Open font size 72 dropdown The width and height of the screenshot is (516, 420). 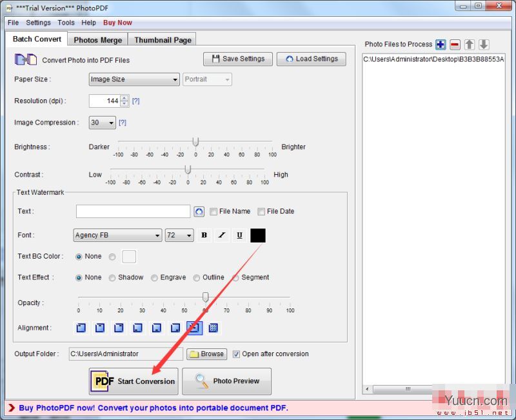(179, 235)
